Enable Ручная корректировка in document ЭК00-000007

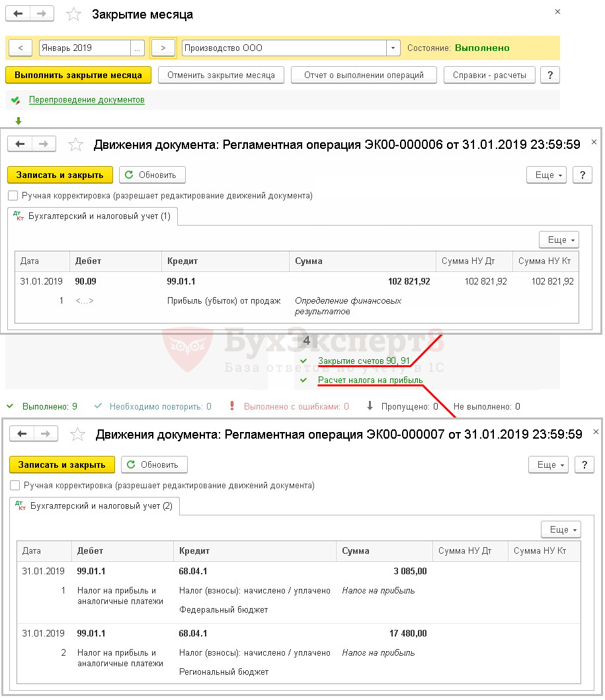15,485
